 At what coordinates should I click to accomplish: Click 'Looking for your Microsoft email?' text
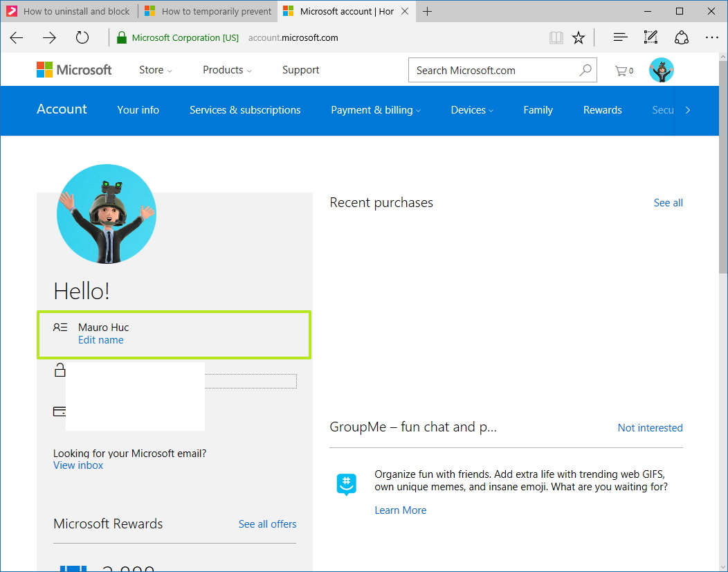coord(129,453)
